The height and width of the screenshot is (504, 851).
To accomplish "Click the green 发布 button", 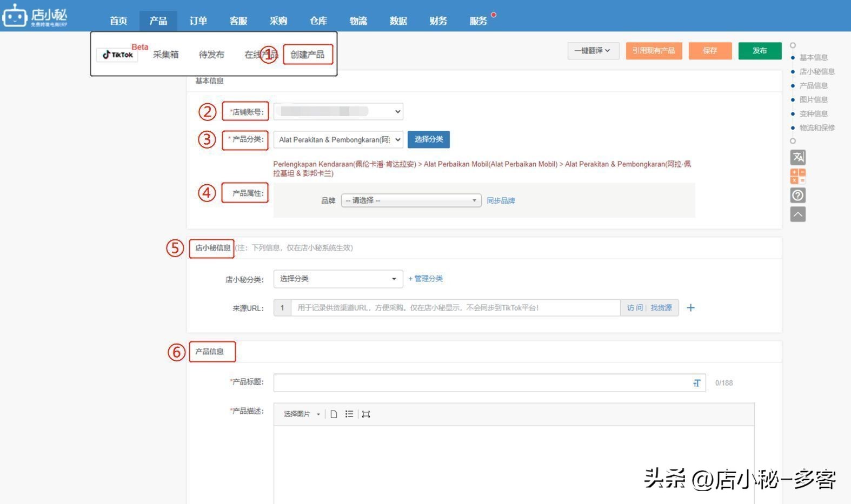I will point(760,51).
